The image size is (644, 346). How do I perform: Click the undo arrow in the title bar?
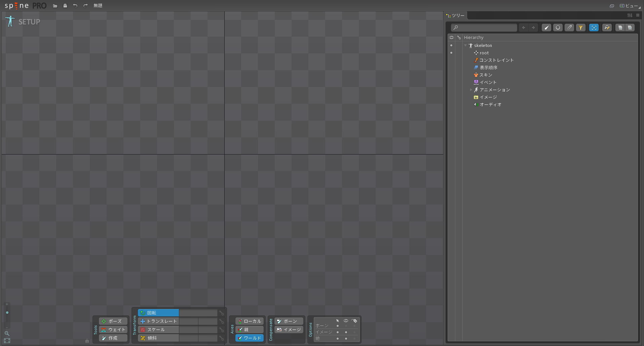point(75,6)
